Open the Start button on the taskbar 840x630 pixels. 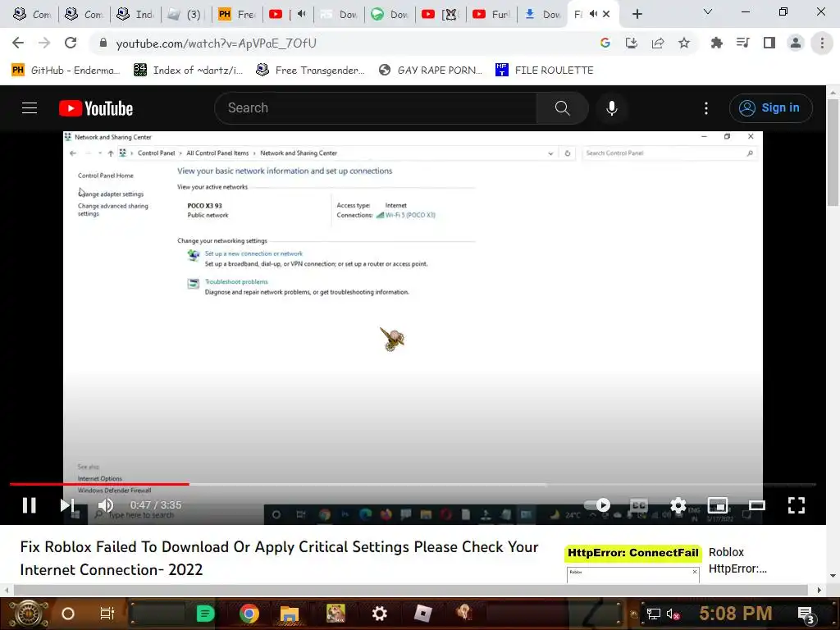(x=29, y=614)
